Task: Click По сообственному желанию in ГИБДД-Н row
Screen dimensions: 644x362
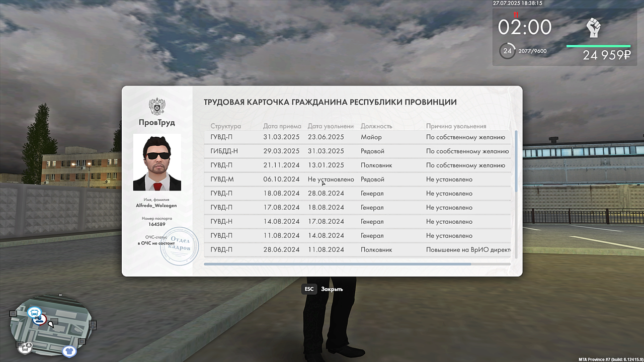Action: (467, 151)
